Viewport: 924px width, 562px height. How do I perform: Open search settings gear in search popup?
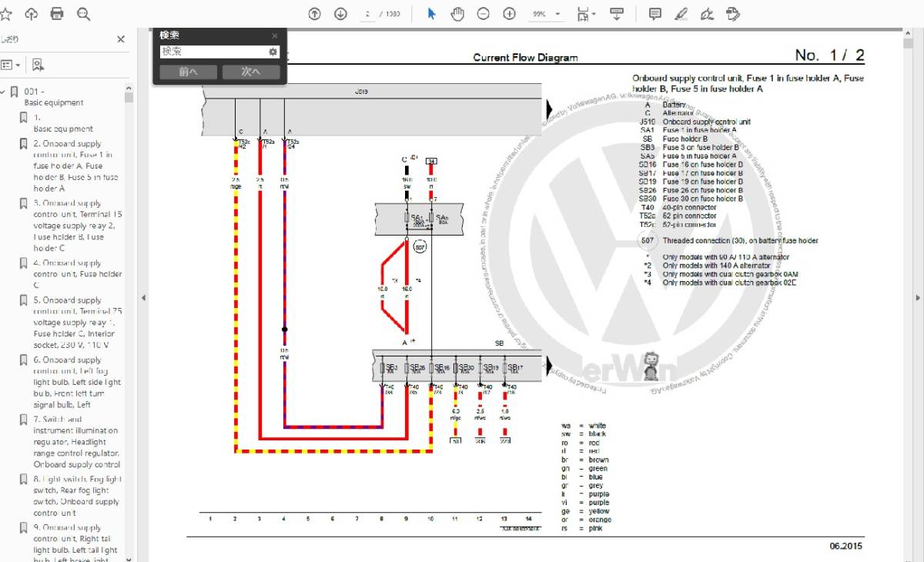(x=273, y=52)
